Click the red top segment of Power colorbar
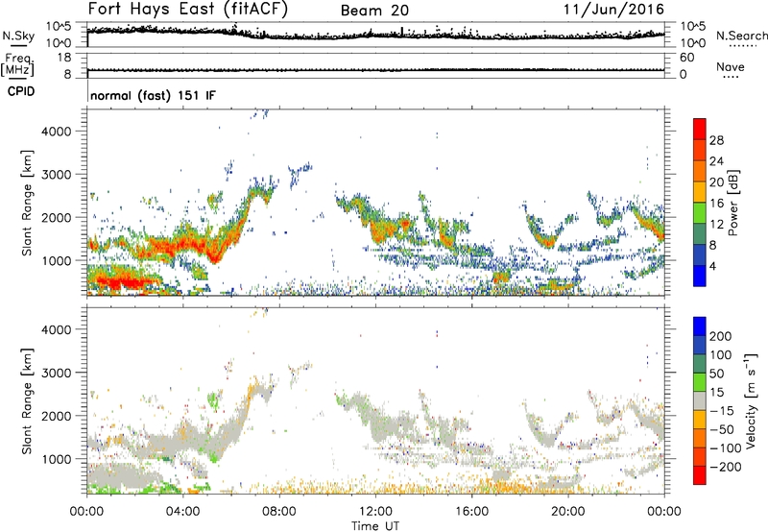 click(x=700, y=129)
